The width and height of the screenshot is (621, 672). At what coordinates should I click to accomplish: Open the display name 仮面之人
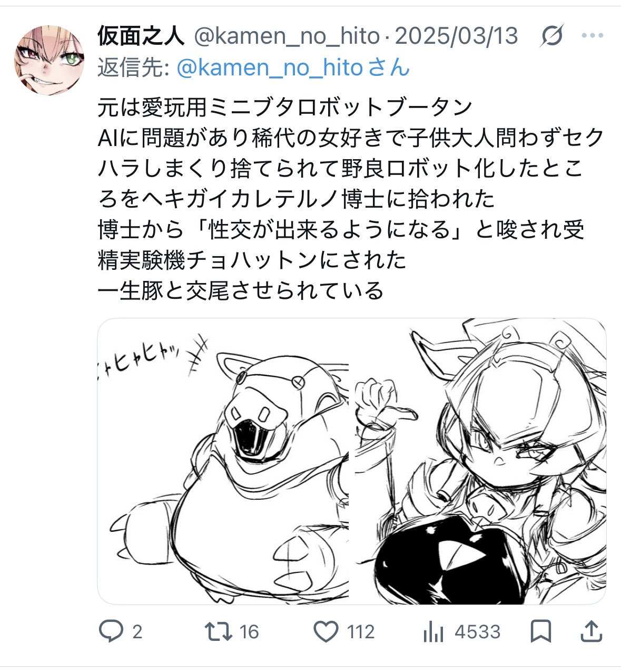(x=141, y=36)
